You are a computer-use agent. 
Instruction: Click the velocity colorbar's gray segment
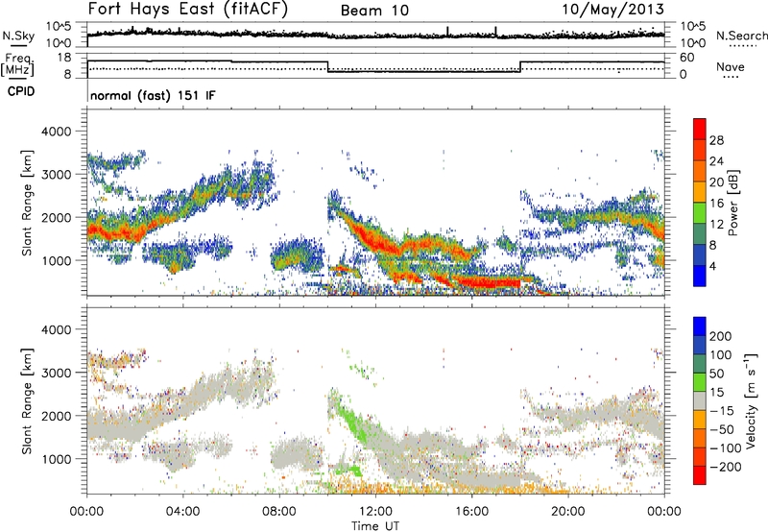700,400
